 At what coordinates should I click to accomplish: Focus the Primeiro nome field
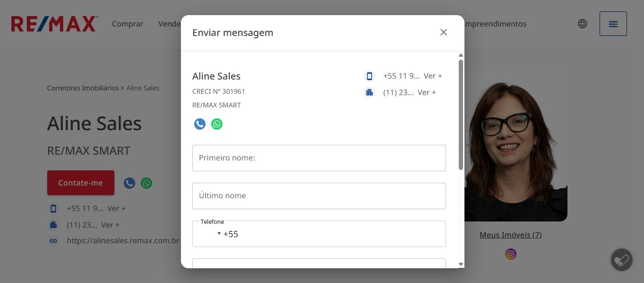tap(319, 158)
